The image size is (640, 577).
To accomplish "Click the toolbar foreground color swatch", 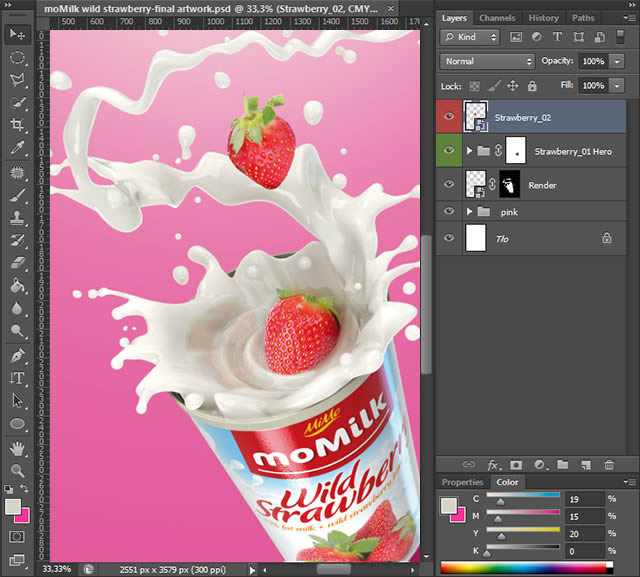I will click(x=13, y=507).
